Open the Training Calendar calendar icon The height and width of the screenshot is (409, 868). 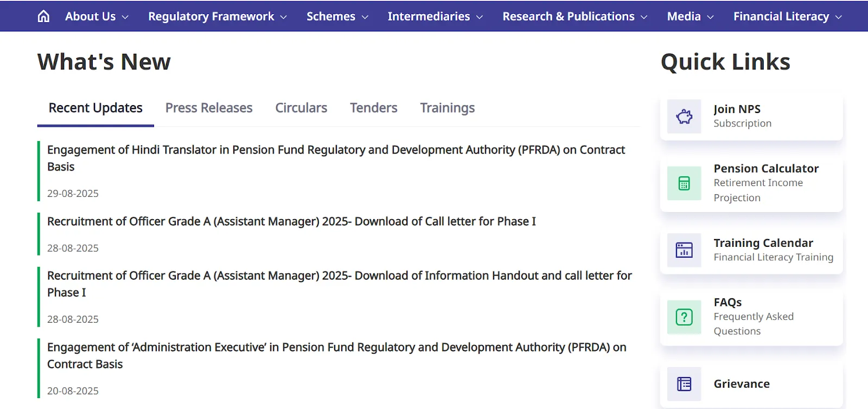click(x=683, y=251)
